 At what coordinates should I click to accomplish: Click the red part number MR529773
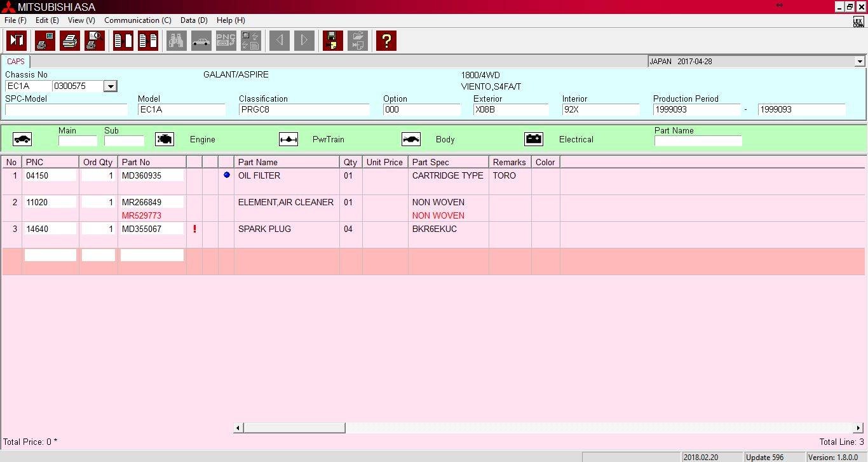[142, 215]
